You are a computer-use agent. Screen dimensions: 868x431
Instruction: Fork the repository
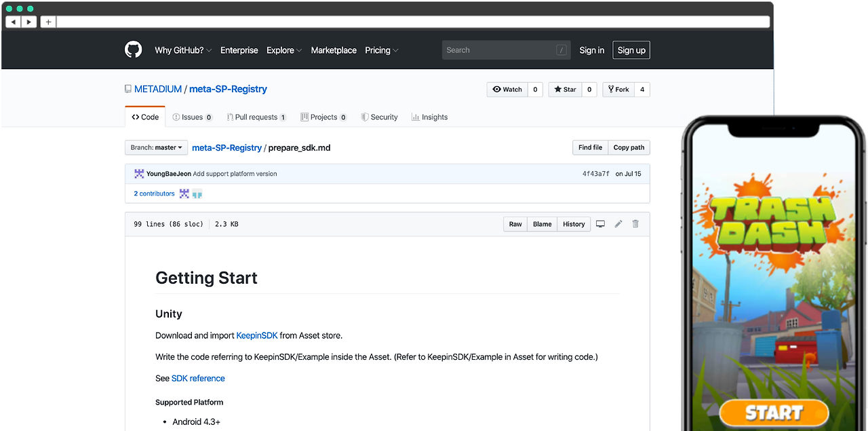[x=618, y=90]
